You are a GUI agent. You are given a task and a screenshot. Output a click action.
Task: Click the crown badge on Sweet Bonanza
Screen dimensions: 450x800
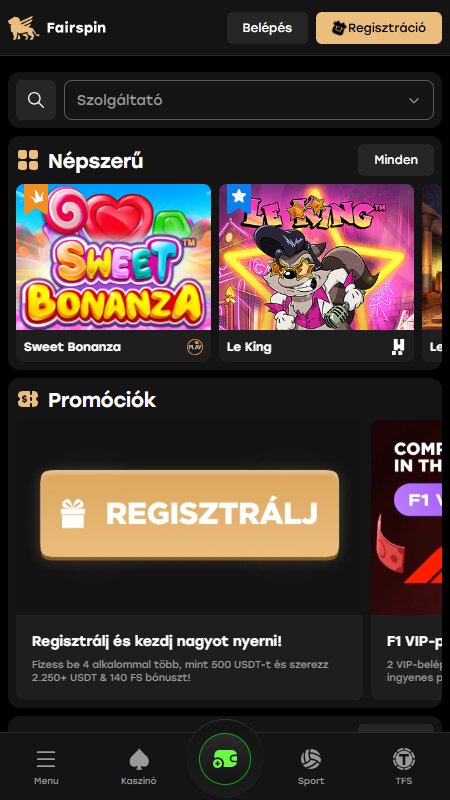click(x=35, y=197)
